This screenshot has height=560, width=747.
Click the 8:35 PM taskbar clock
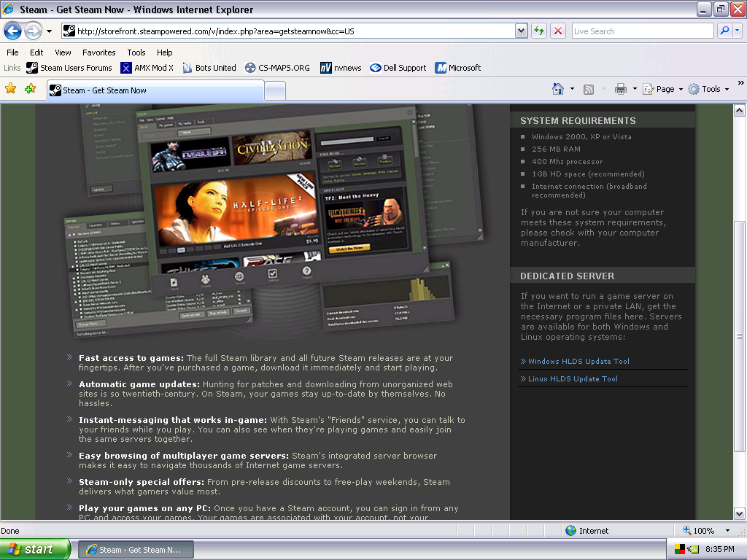(719, 549)
